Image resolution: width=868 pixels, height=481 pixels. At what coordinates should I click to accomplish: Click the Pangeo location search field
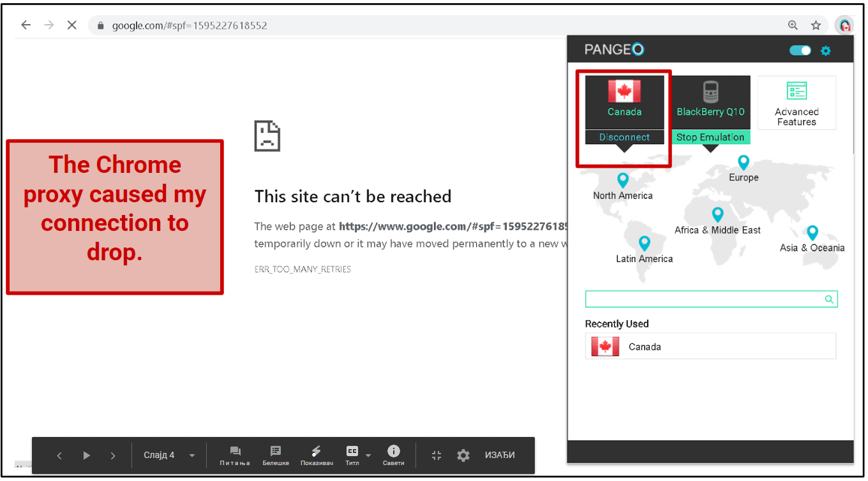pyautogui.click(x=711, y=299)
